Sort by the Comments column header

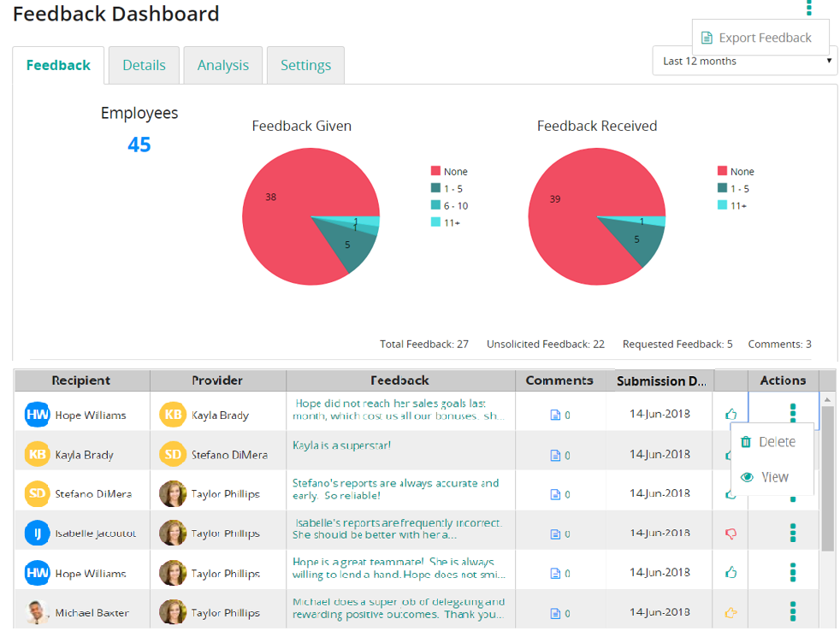(559, 380)
